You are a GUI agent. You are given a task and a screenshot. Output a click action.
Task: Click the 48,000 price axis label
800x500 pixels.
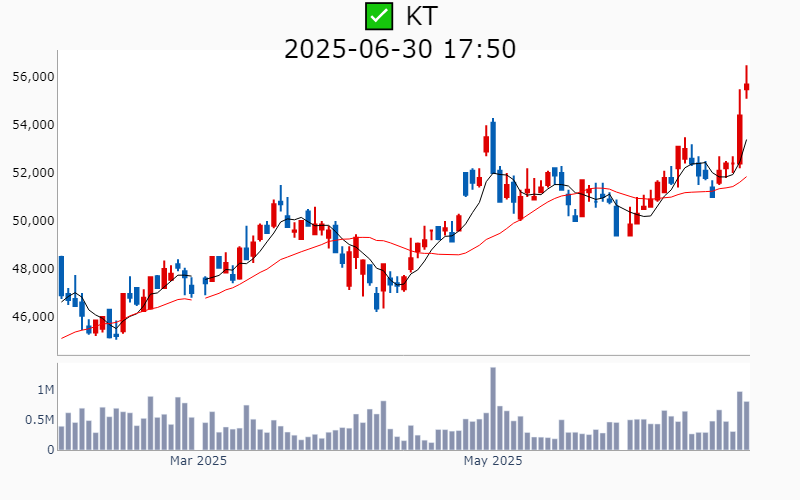[x=34, y=269]
